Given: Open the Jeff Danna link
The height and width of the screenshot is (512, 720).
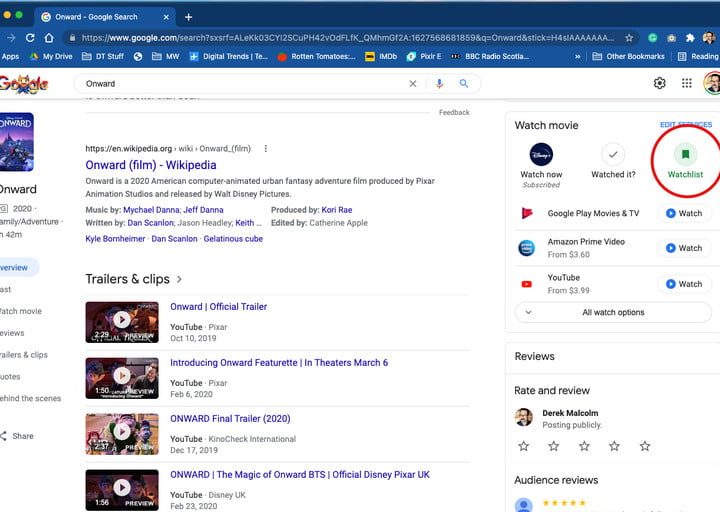Looking at the screenshot, I should point(203,210).
